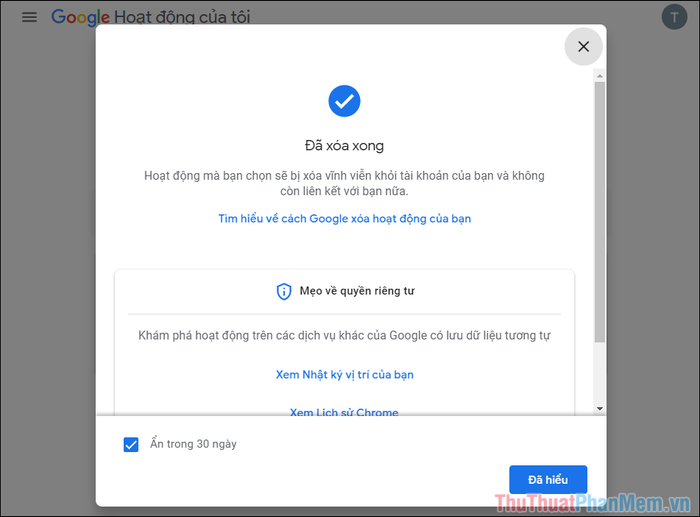Viewport: 700px width, 517px height.
Task: Open the Xem Lịch sử Chrome link
Action: coord(344,412)
